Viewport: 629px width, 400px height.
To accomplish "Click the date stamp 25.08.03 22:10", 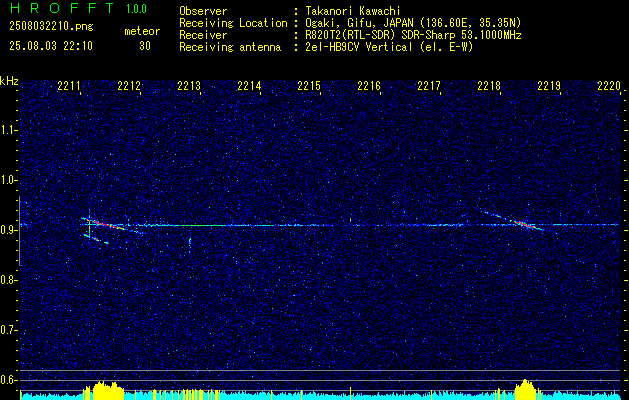I will (51, 46).
